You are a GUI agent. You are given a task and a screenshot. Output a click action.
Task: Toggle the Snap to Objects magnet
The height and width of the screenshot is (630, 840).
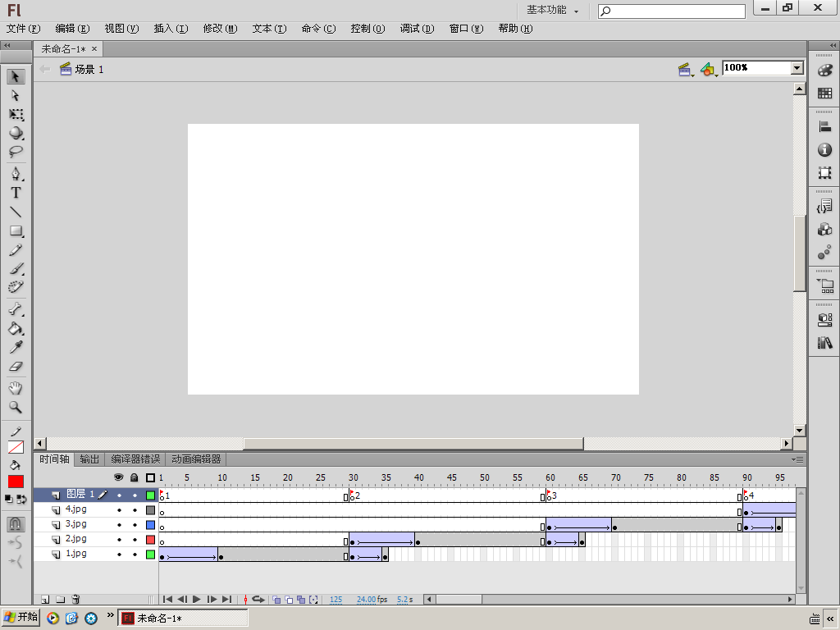coord(16,523)
